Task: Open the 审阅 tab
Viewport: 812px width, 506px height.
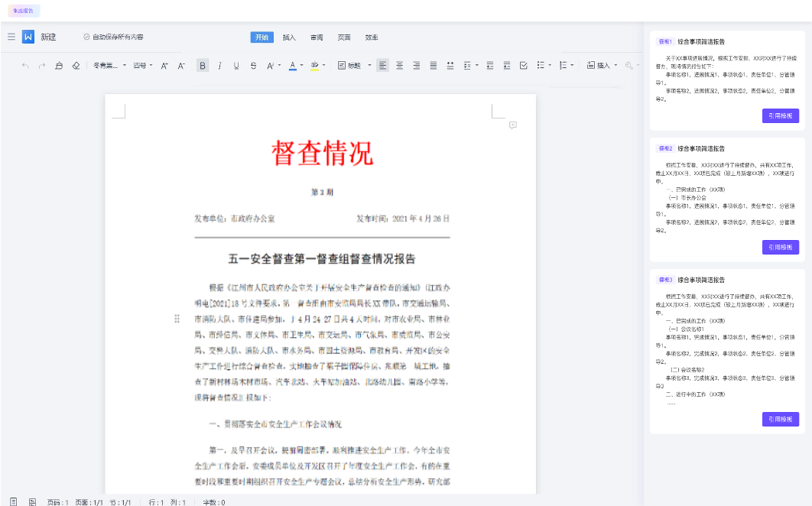Action: coord(317,37)
